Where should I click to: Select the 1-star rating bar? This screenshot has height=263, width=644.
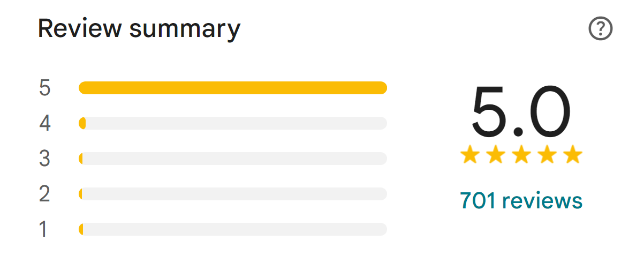(x=233, y=229)
